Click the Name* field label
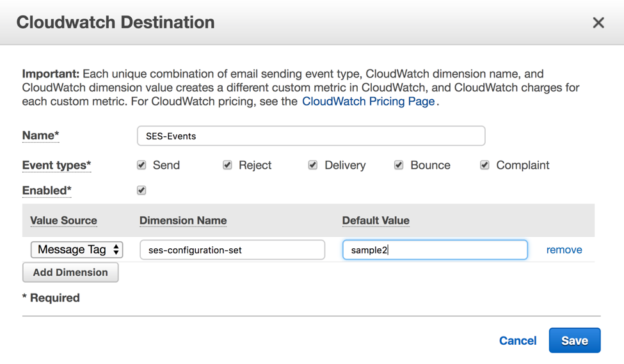 click(40, 136)
